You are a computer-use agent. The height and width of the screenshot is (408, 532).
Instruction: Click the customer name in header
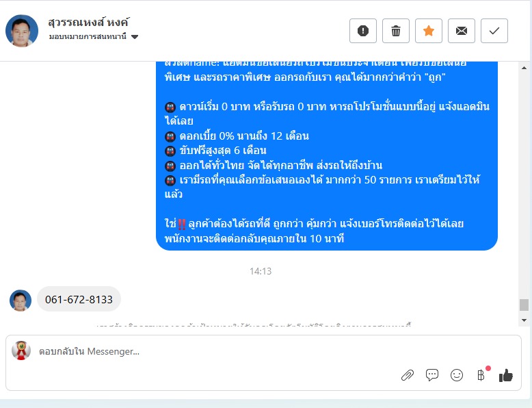click(x=89, y=23)
